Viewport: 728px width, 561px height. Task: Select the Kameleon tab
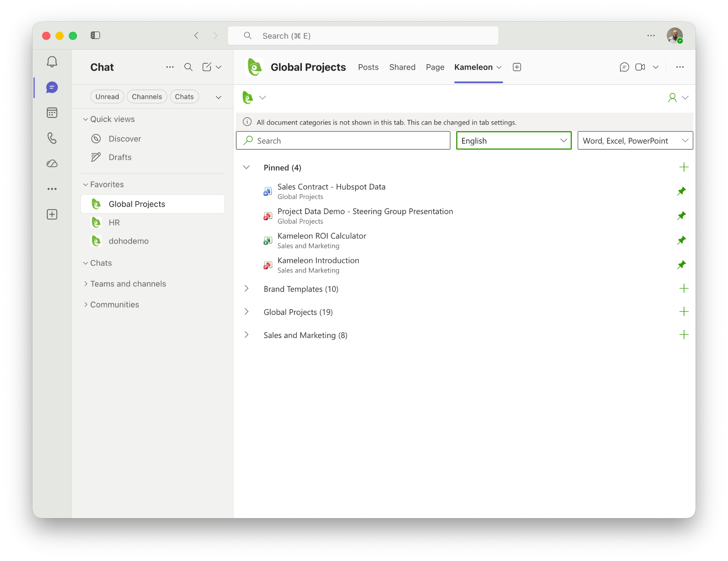(x=474, y=67)
